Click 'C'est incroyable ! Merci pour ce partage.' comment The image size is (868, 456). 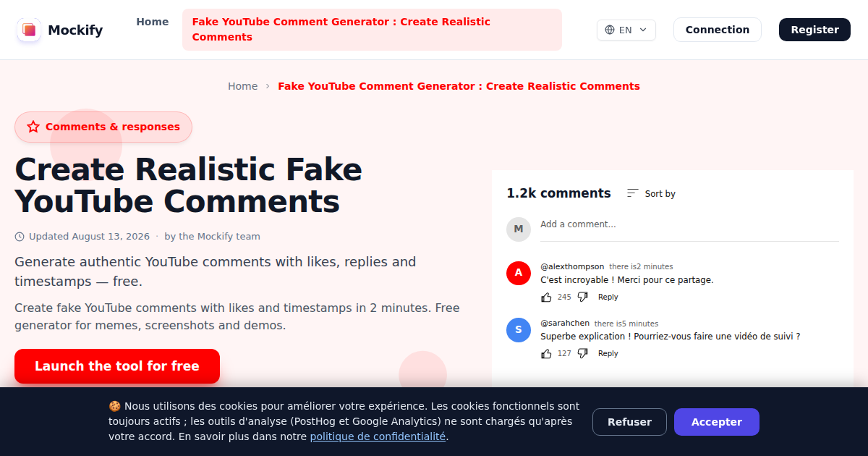627,280
